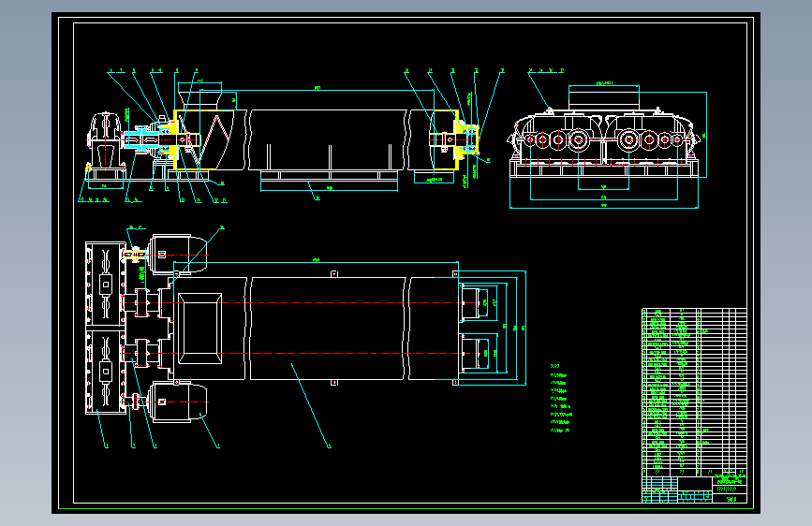Click the title block at bottom right
The height and width of the screenshot is (526, 812).
click(x=694, y=489)
